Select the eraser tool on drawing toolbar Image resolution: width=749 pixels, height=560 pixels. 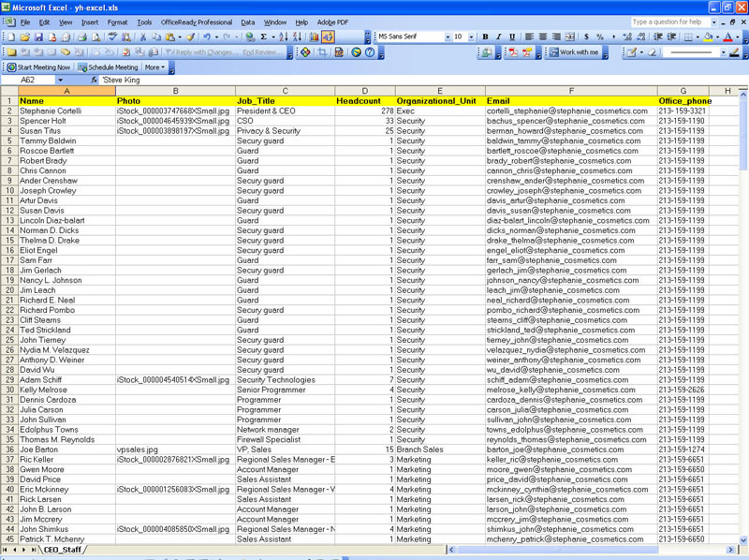click(x=652, y=52)
